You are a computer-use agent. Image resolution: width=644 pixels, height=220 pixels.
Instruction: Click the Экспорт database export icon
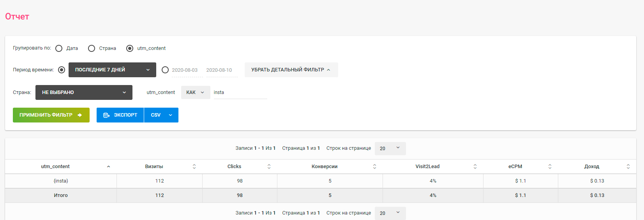(106, 115)
